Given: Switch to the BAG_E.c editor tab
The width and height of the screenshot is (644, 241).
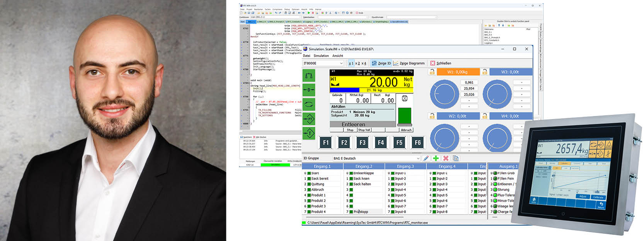Looking at the screenshot, I should pos(251,22).
